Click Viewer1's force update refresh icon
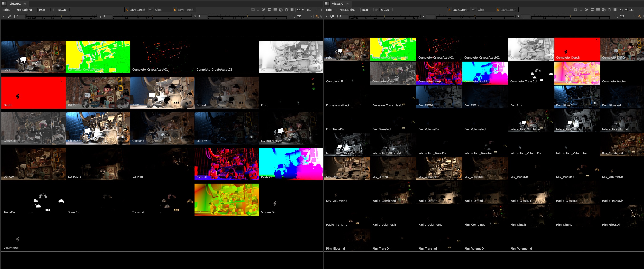Viewport: 644px width, 269px height. pyautogui.click(x=281, y=10)
